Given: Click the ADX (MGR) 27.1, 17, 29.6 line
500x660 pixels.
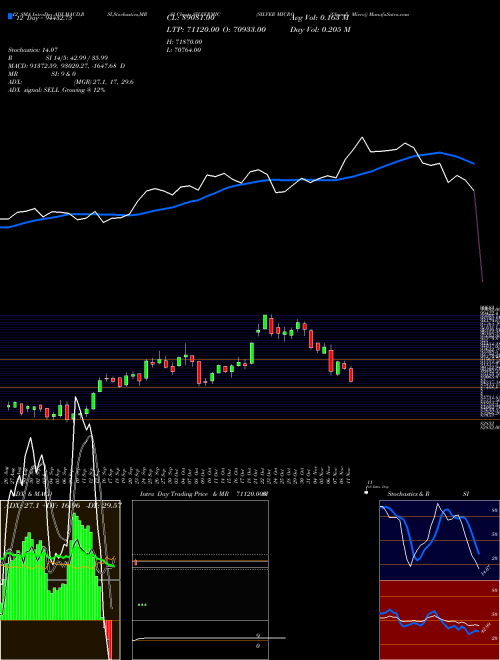Looking at the screenshot, I should coord(71,82).
